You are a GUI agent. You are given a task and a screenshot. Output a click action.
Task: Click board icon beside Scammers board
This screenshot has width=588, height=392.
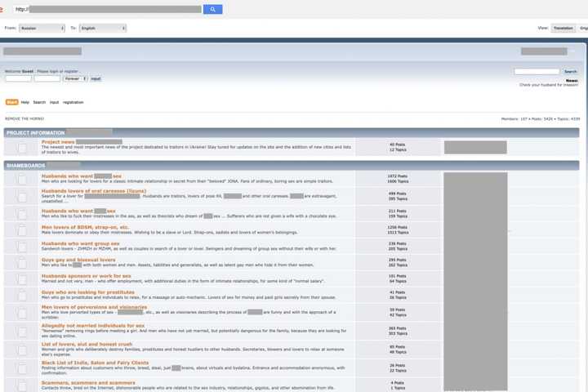coord(22,385)
